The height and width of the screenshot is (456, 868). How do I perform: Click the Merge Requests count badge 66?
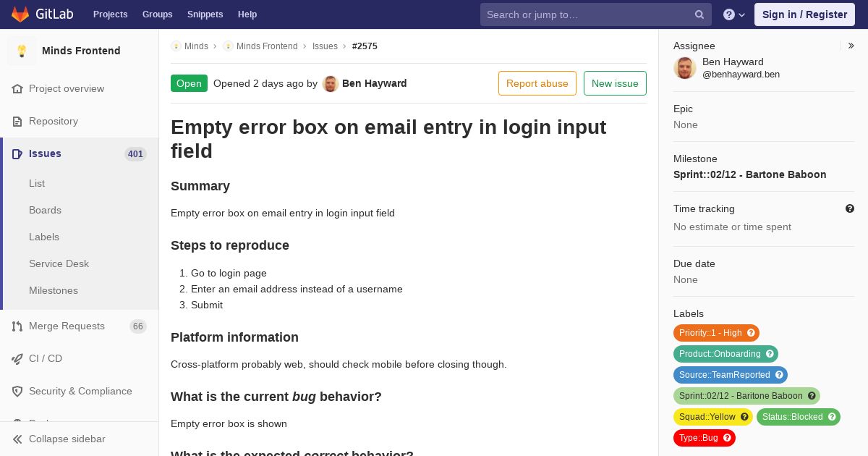pyautogui.click(x=138, y=326)
